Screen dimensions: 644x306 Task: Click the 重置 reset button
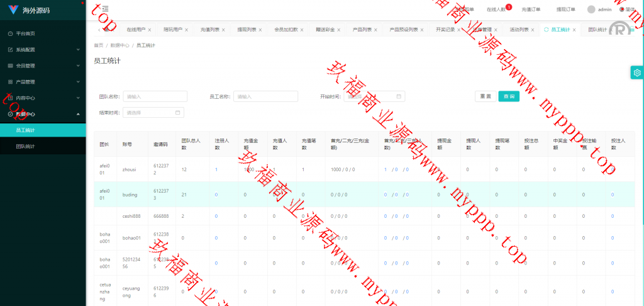(x=485, y=96)
